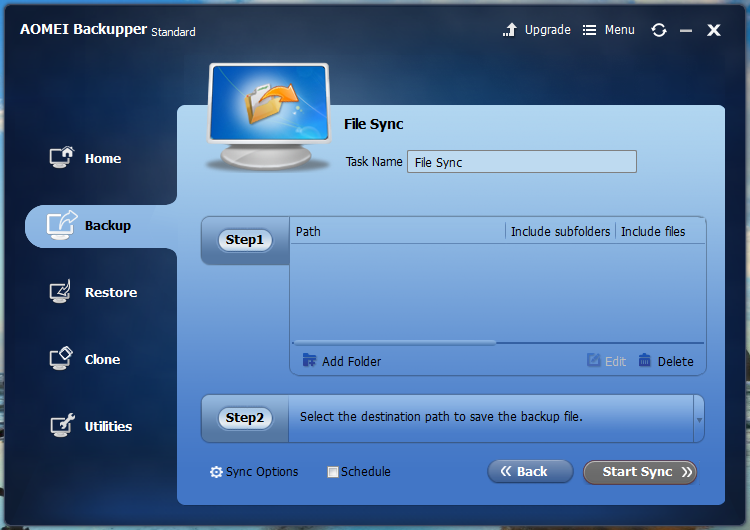Open the Menu list
Viewport: 750px width, 530px height.
point(608,30)
